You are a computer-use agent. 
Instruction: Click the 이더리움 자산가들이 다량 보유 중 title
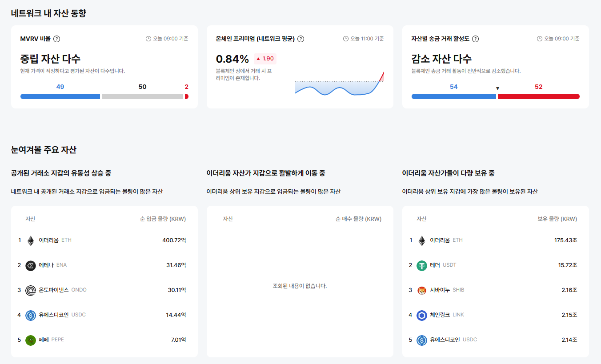coord(448,173)
